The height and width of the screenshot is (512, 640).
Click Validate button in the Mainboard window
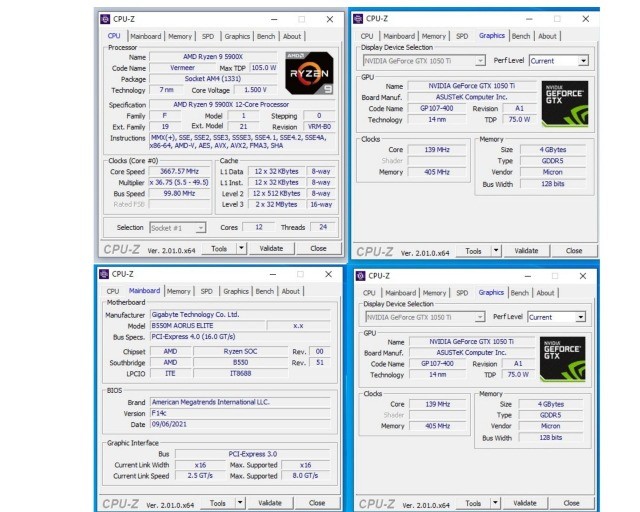click(x=270, y=503)
